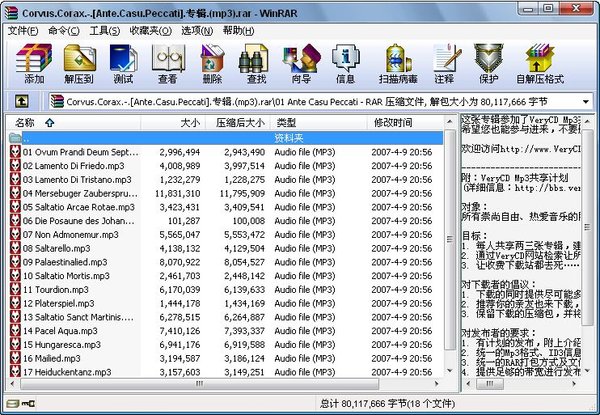Image resolution: width=600 pixels, height=415 pixels.
Task: Click the key password icon in status bar
Action: (28, 403)
